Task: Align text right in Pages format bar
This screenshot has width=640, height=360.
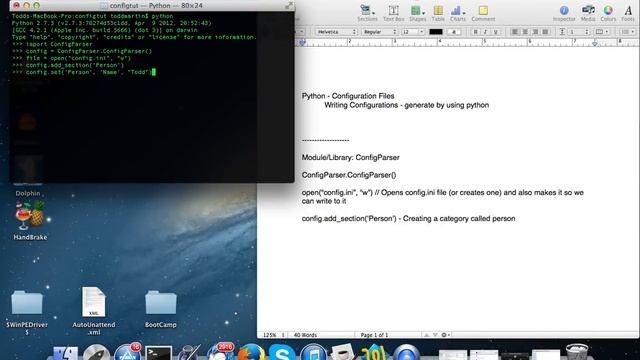Action: (x=535, y=32)
